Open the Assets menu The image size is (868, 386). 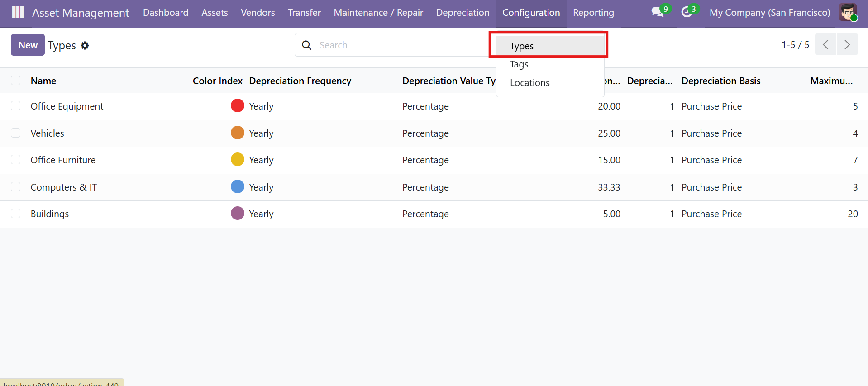(215, 13)
